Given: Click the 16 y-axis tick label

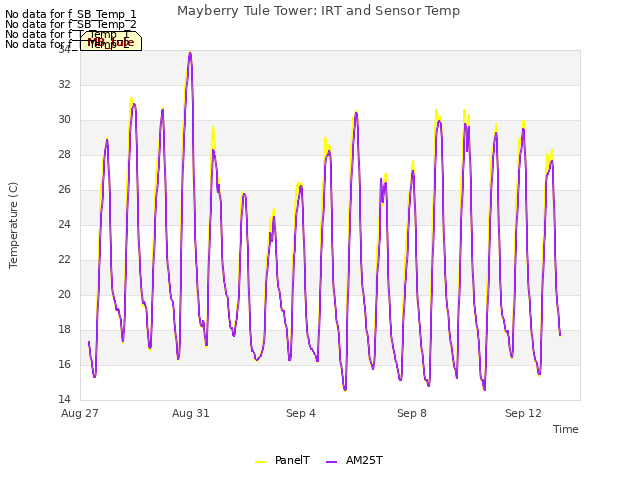Looking at the screenshot, I should 64,364.
